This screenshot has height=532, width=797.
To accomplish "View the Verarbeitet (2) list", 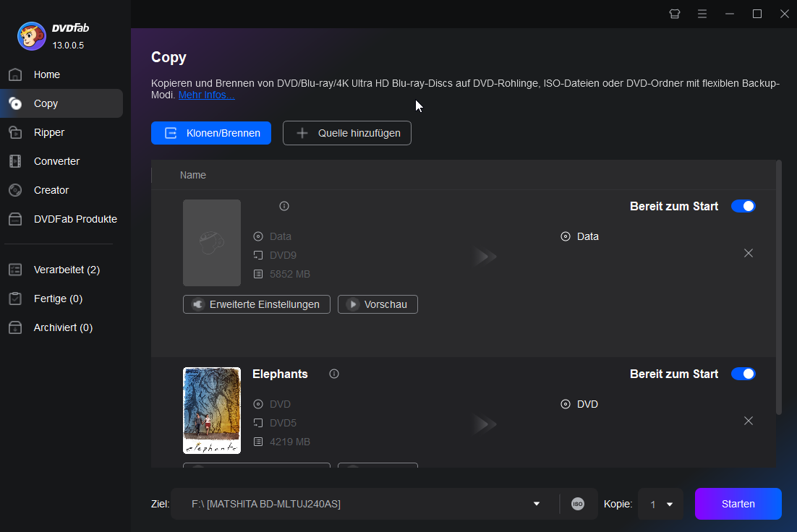I will coord(65,270).
